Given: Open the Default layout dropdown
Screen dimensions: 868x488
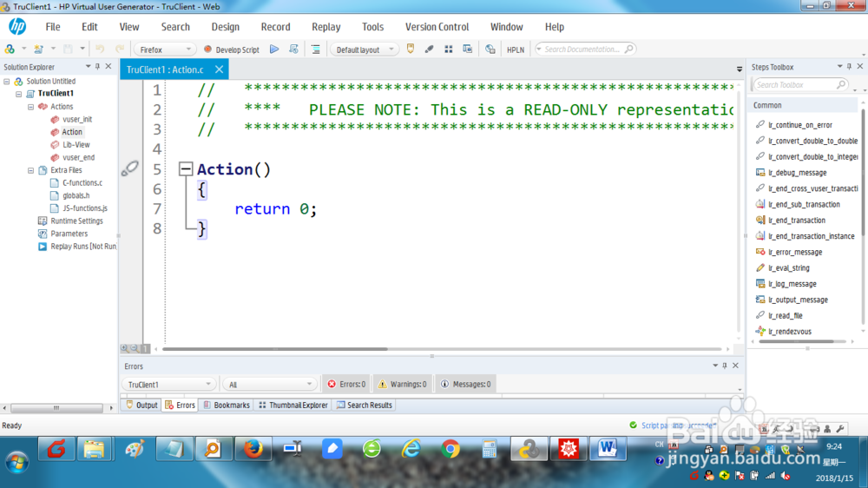Looking at the screenshot, I should (x=365, y=49).
